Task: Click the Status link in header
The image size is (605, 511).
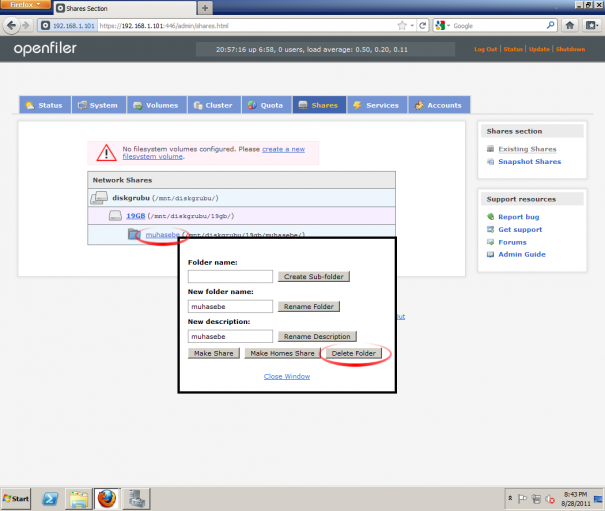Action: pos(513,49)
